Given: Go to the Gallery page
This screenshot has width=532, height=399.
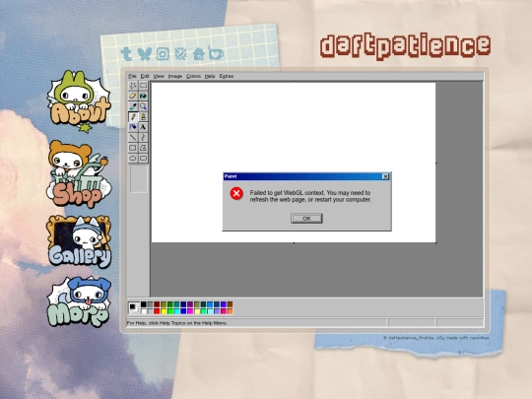Looking at the screenshot, I should point(80,241).
